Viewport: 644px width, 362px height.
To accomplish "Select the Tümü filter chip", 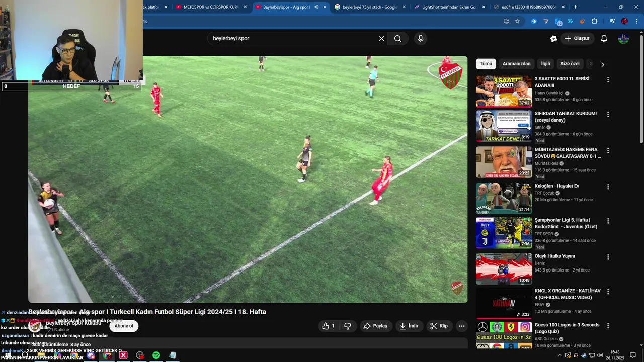I will pyautogui.click(x=486, y=64).
